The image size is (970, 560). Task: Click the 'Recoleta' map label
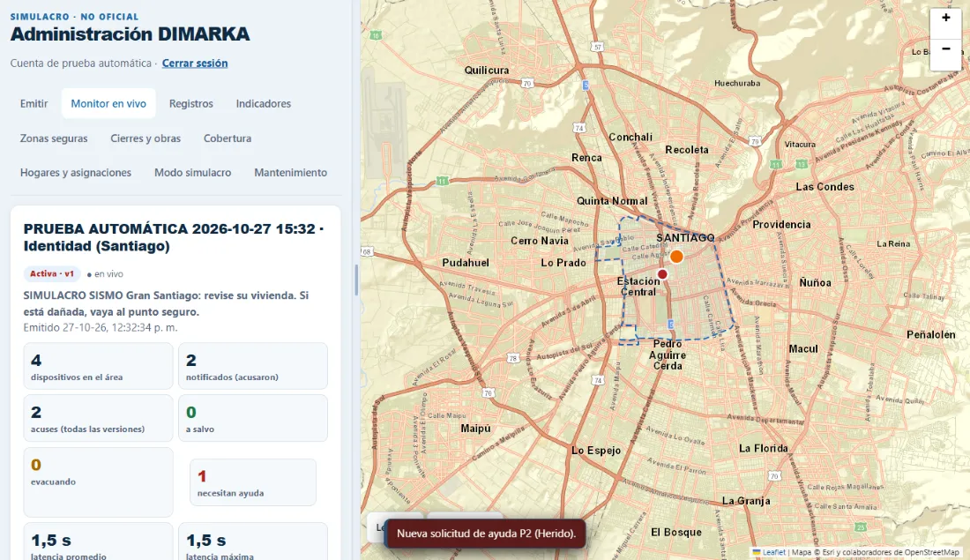(687, 150)
